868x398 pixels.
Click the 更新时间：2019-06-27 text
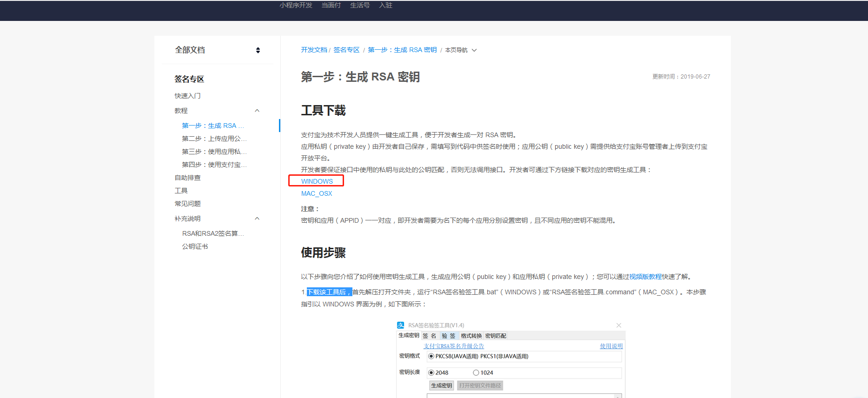(681, 77)
